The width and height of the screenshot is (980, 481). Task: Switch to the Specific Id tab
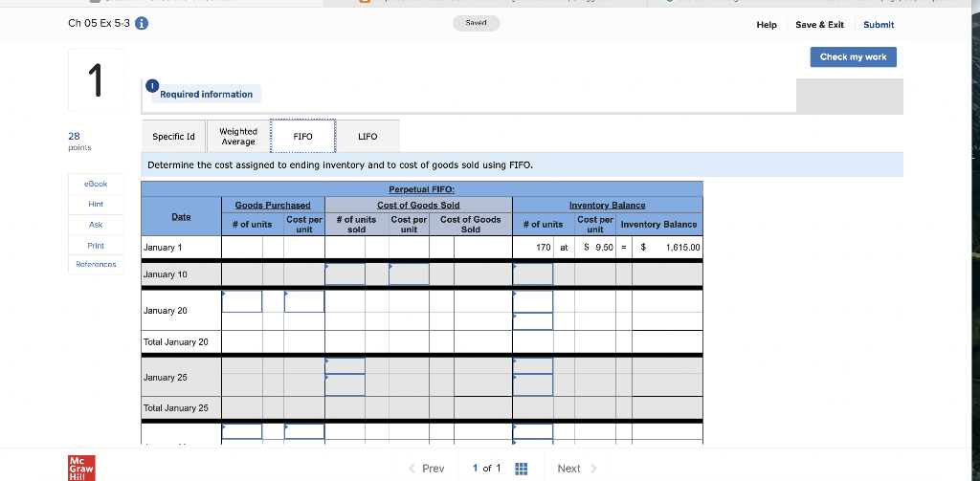tap(174, 136)
